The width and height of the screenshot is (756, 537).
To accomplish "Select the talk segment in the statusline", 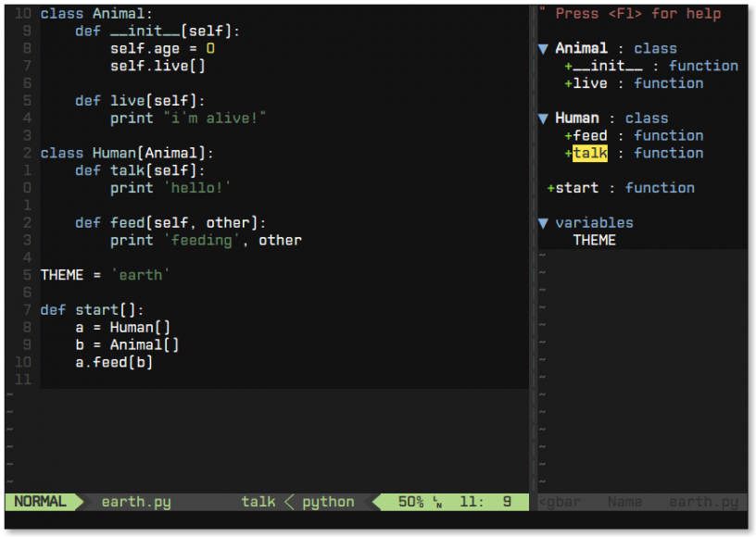I will [x=258, y=502].
